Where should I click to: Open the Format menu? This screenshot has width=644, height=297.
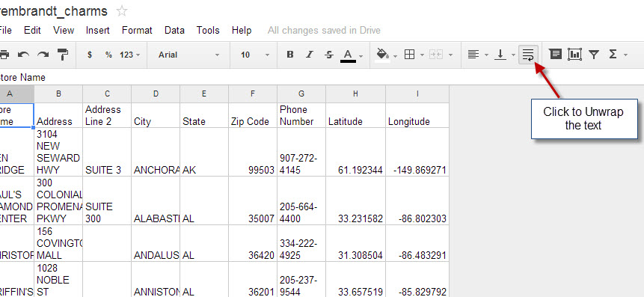(x=137, y=31)
